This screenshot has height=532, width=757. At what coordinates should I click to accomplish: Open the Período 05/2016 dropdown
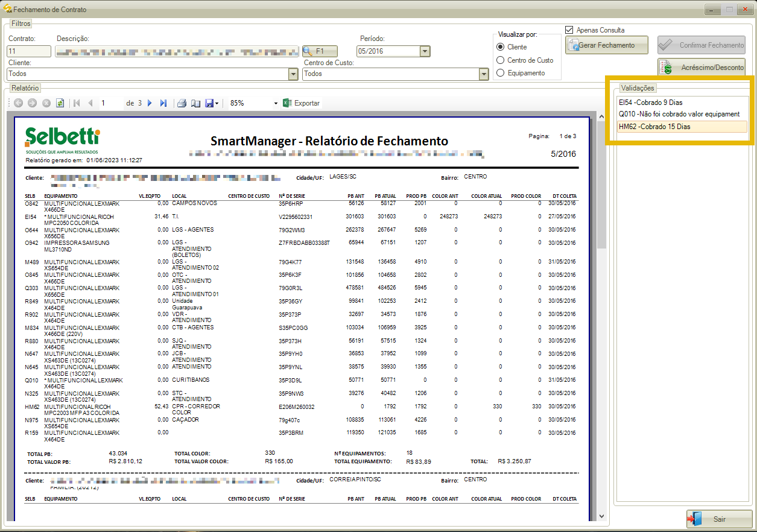425,51
